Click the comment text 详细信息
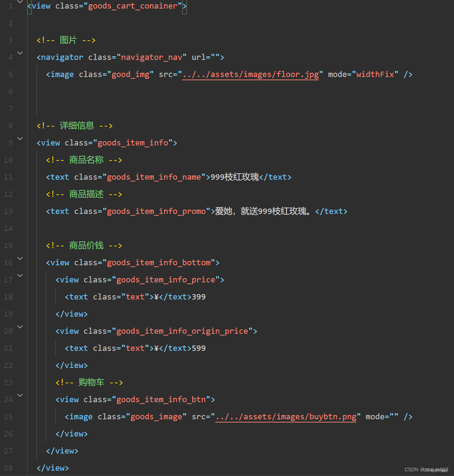The width and height of the screenshot is (454, 476). point(77,126)
